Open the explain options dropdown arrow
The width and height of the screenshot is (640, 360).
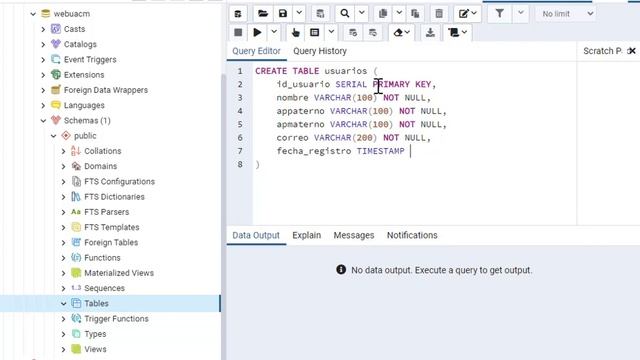[331, 32]
